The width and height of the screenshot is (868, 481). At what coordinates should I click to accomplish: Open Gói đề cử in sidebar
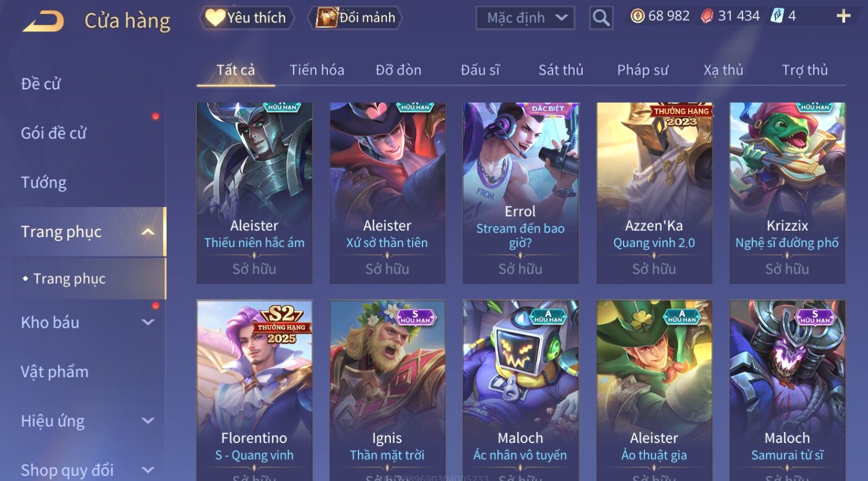[x=54, y=133]
